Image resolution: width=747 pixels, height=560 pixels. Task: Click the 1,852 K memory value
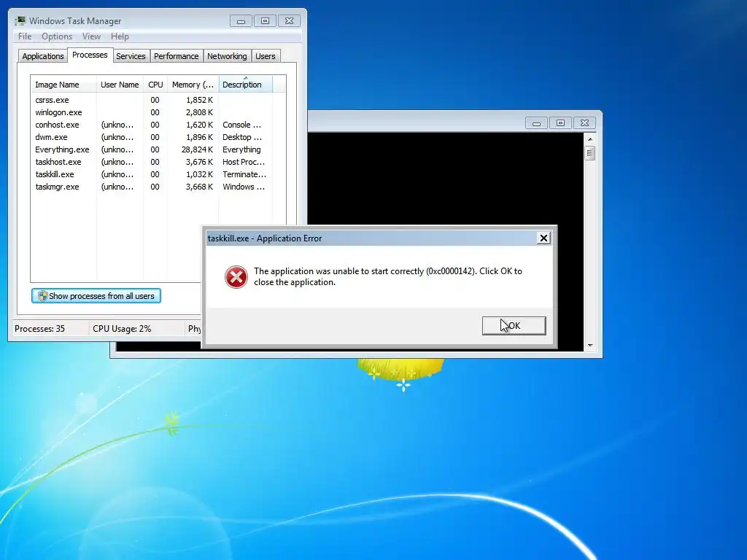pyautogui.click(x=200, y=100)
